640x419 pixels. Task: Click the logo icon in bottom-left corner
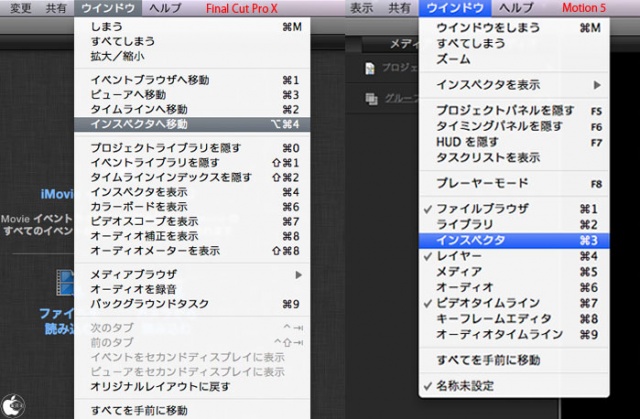coord(12,406)
